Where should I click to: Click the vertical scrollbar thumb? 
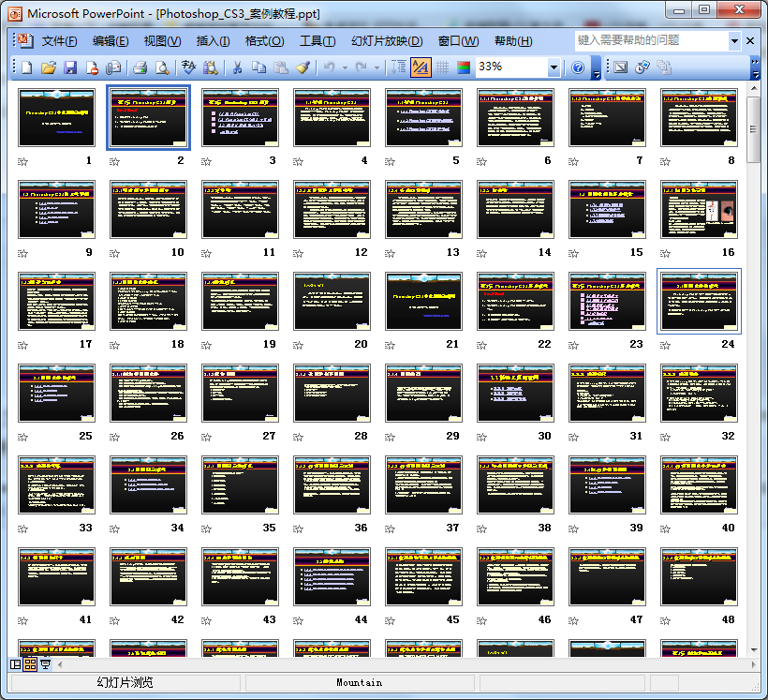tap(754, 129)
